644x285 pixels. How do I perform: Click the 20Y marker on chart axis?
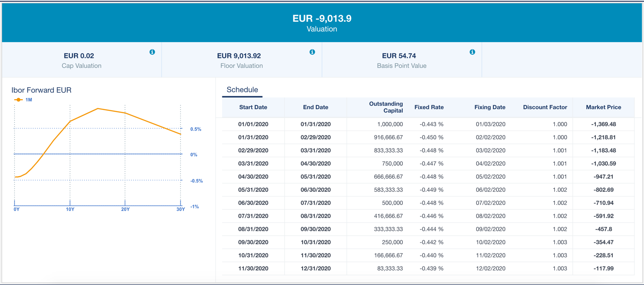(125, 209)
